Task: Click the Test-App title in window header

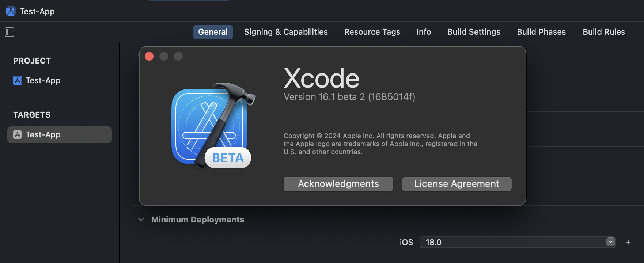Action: (x=37, y=11)
